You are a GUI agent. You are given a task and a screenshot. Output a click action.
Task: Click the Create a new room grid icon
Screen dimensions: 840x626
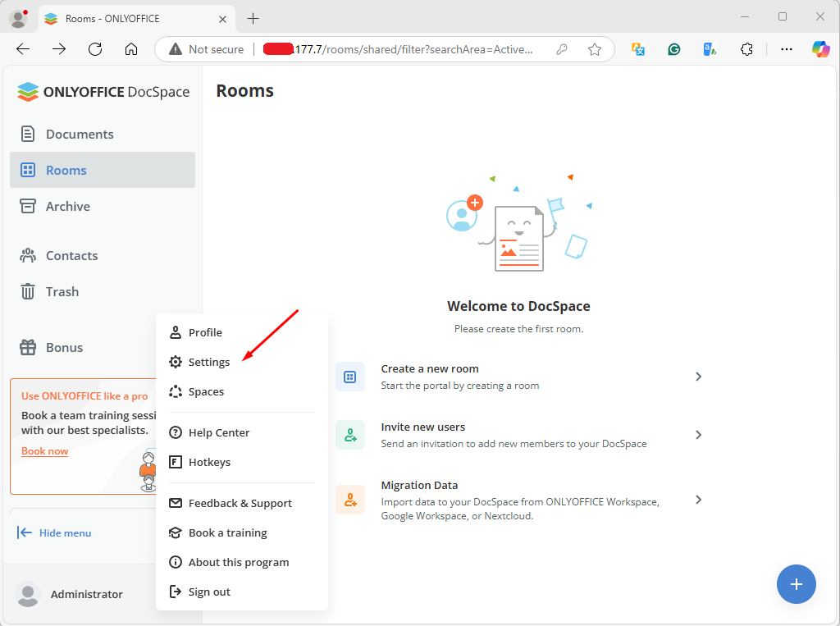click(350, 377)
